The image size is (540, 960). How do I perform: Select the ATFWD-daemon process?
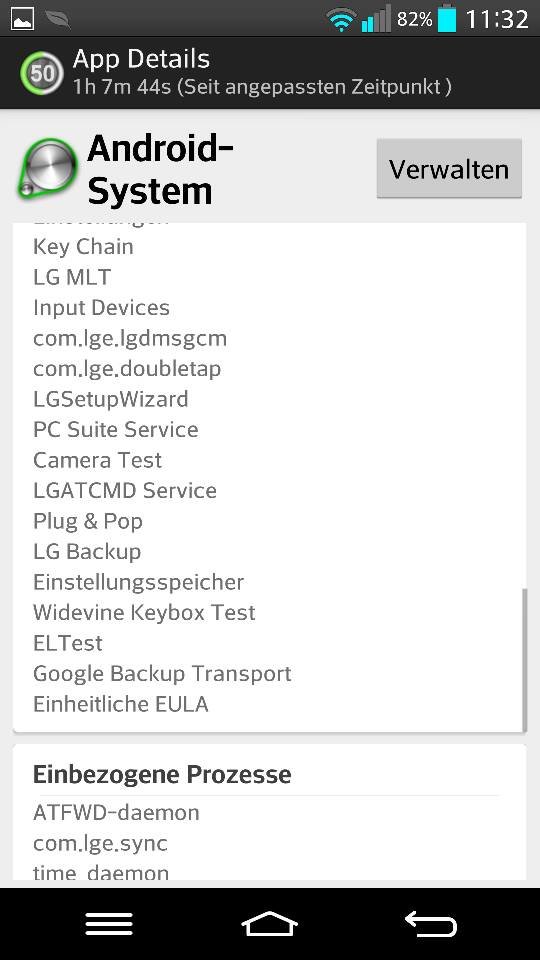point(116,813)
